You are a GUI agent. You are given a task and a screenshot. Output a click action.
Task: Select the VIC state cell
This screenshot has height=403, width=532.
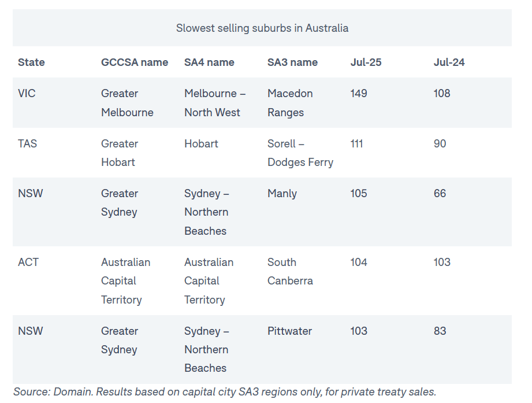click(27, 94)
